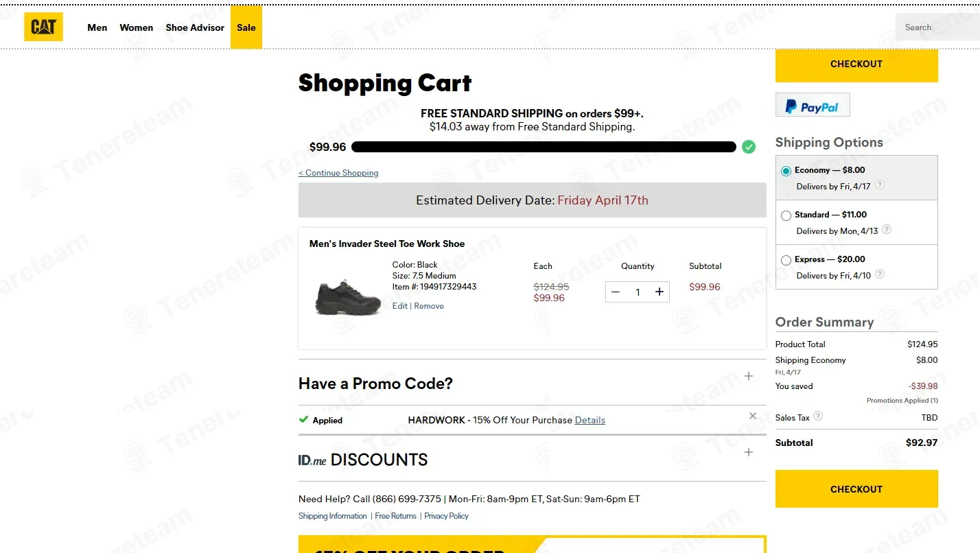Viewport: 980px width, 553px height.
Task: Click the You saved -$39.98 value
Action: 923,386
